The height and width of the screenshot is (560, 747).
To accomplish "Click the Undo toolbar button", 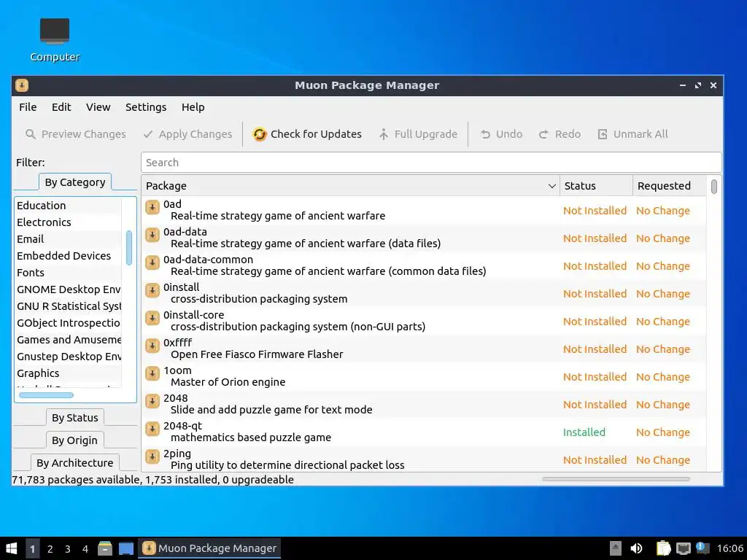I will [501, 134].
